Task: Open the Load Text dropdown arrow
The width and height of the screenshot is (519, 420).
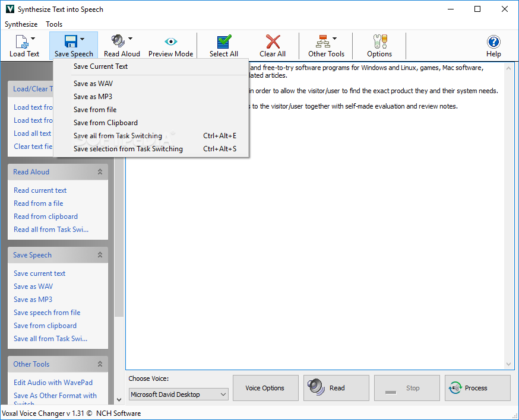Action: (x=33, y=39)
